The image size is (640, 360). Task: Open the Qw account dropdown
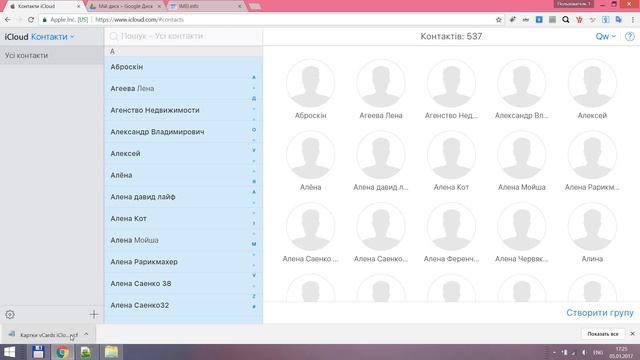pos(605,36)
